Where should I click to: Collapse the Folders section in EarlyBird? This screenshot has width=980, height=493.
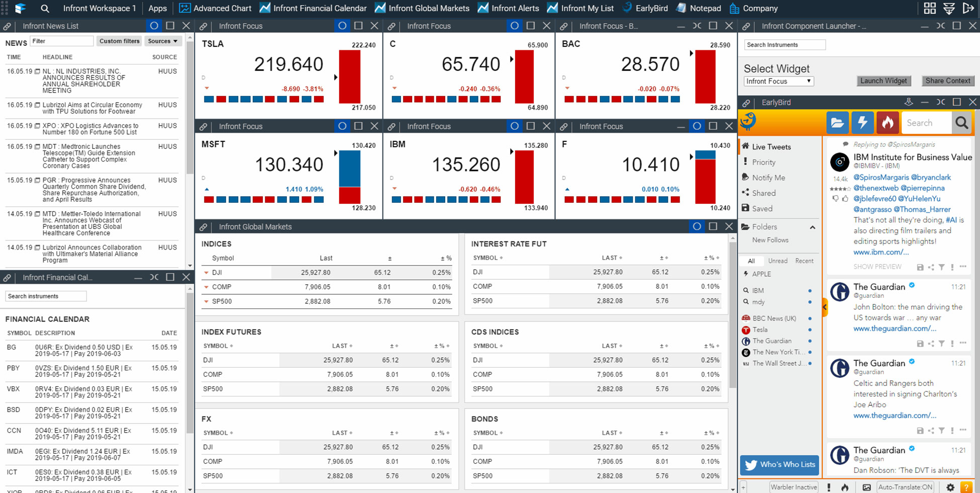click(x=813, y=227)
